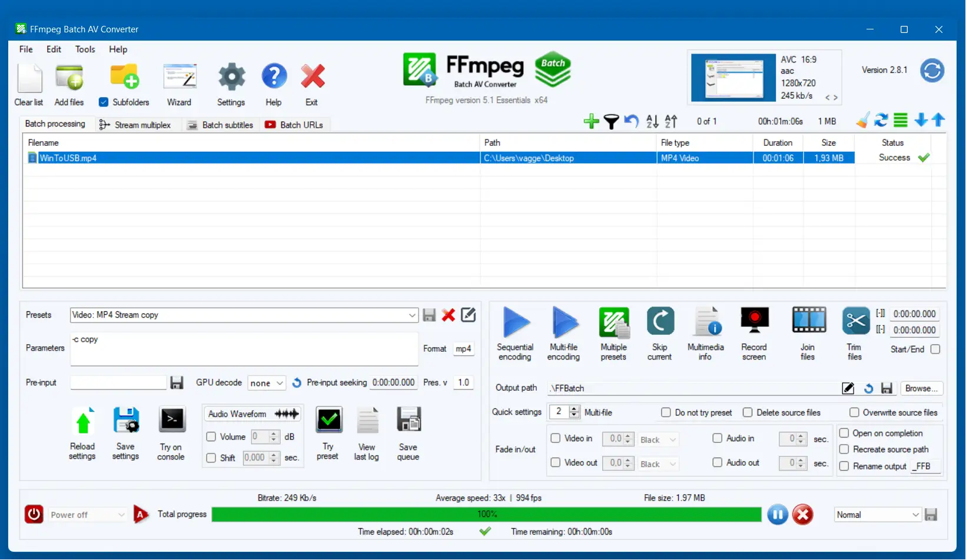Check Delete source files
This screenshot has width=966, height=560.
748,413
